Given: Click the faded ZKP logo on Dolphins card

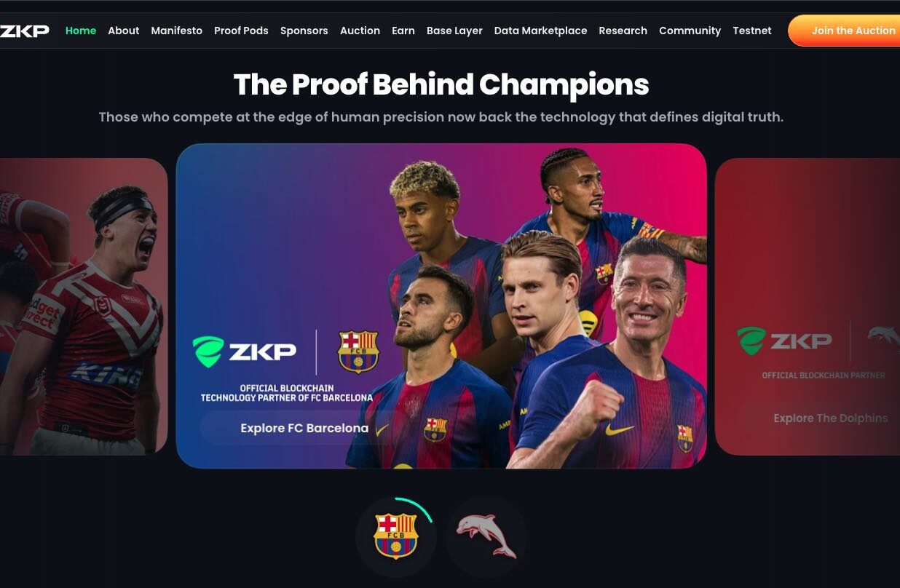Looking at the screenshot, I should click(x=784, y=341).
